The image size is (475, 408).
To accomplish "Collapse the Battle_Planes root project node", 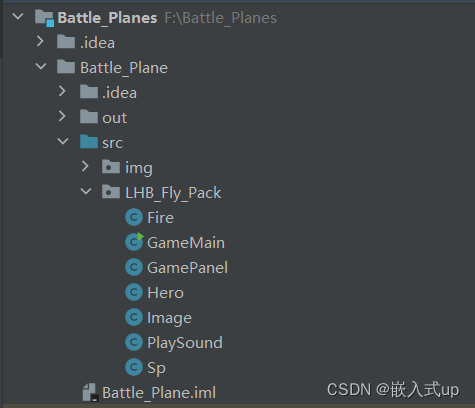I will click(x=18, y=16).
